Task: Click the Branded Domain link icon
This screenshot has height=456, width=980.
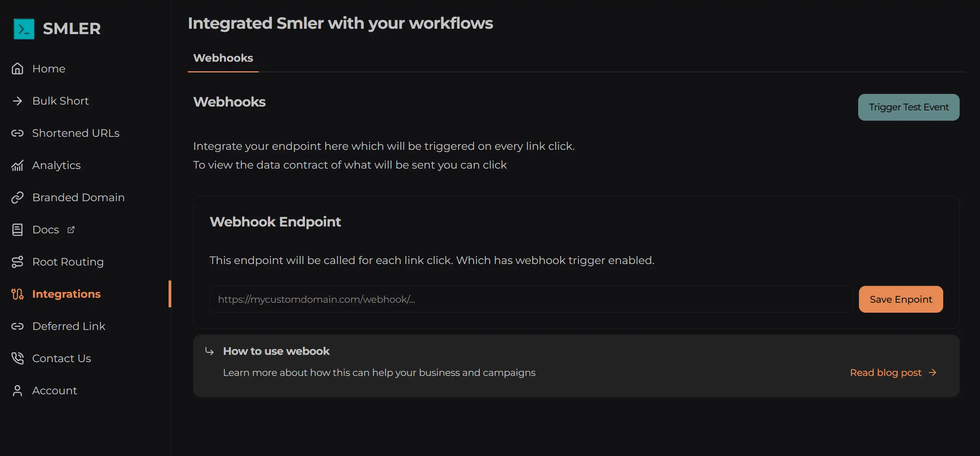Action: (17, 197)
